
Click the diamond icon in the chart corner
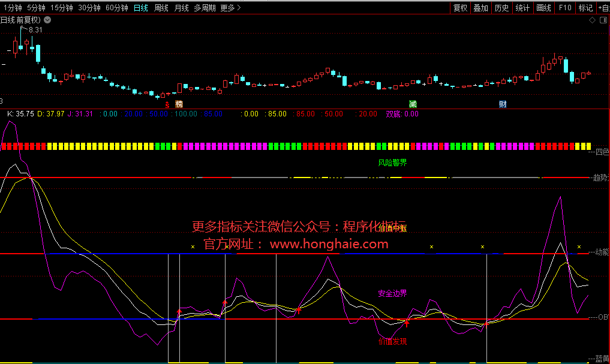click(593, 20)
